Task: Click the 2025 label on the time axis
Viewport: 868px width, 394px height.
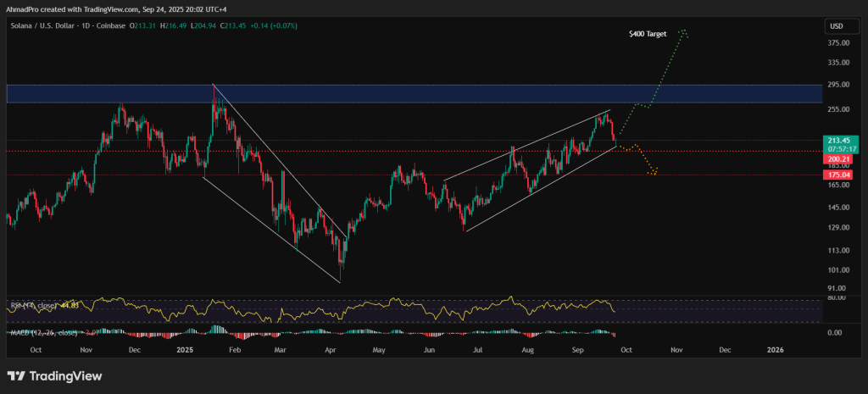Action: 185,349
